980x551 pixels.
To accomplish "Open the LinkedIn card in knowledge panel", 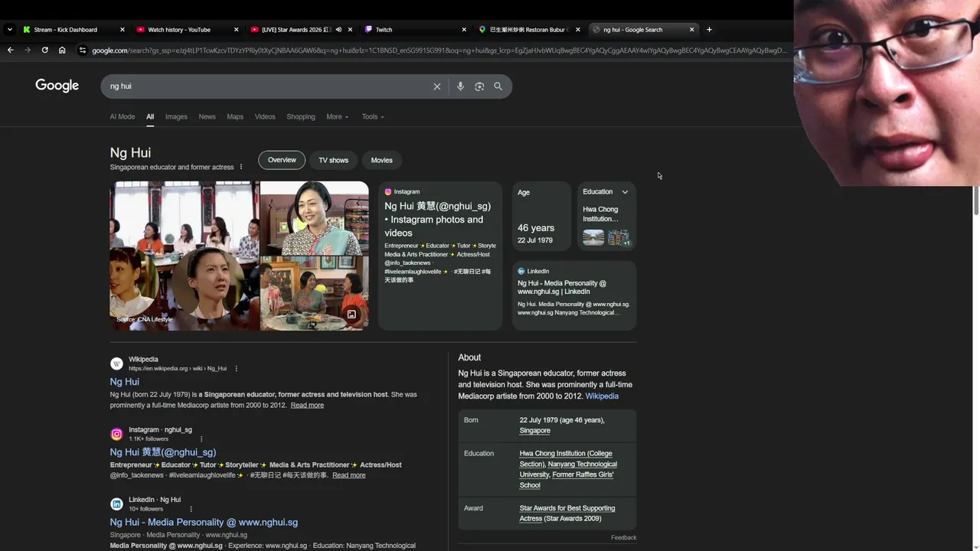I will [574, 295].
